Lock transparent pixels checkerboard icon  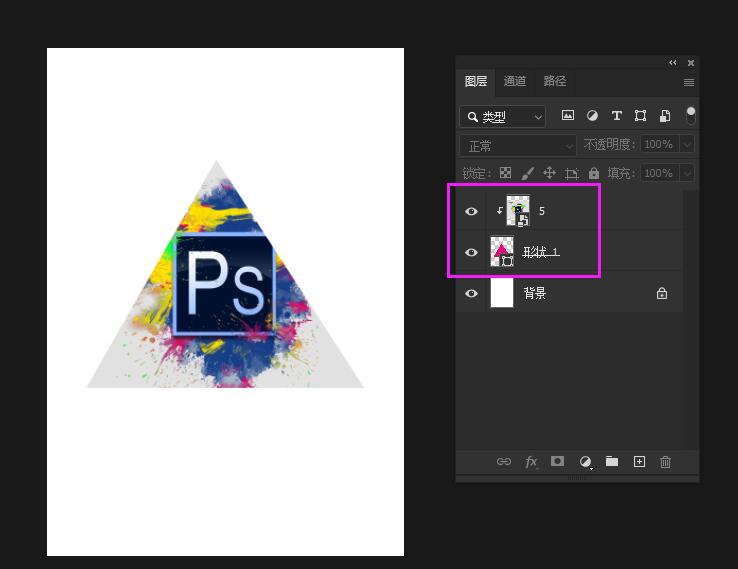tap(505, 173)
